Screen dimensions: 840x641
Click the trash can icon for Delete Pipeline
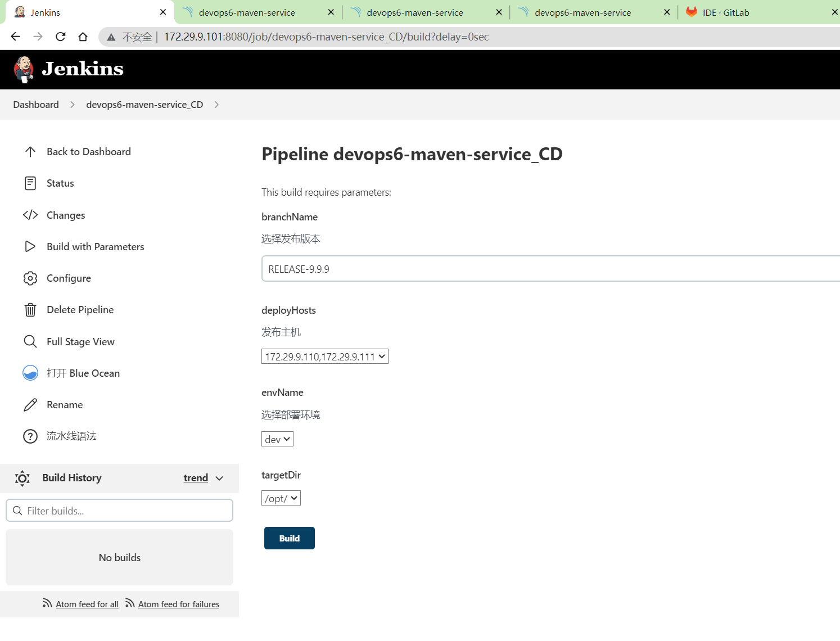click(30, 310)
